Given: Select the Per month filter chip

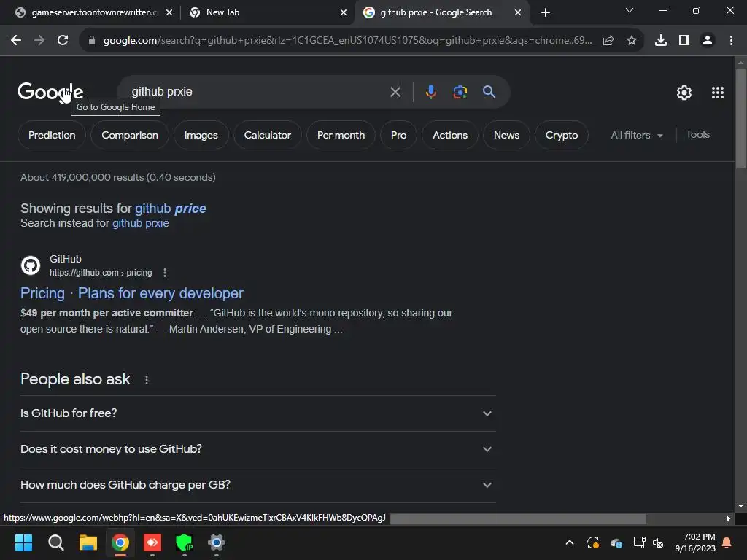Looking at the screenshot, I should click(341, 135).
